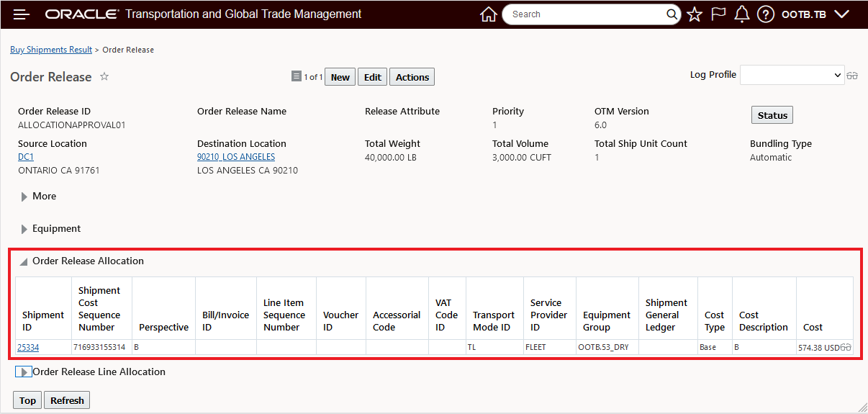Go to the Home icon

489,14
